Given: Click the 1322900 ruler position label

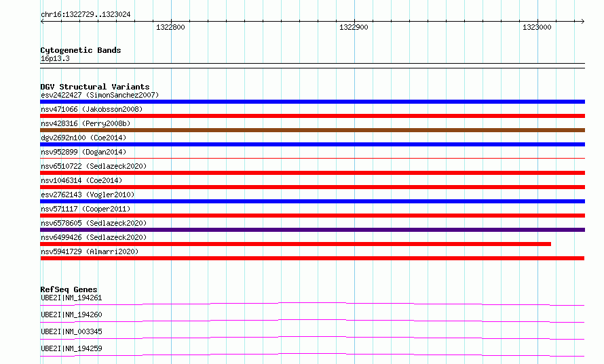Looking at the screenshot, I should tap(354, 27).
